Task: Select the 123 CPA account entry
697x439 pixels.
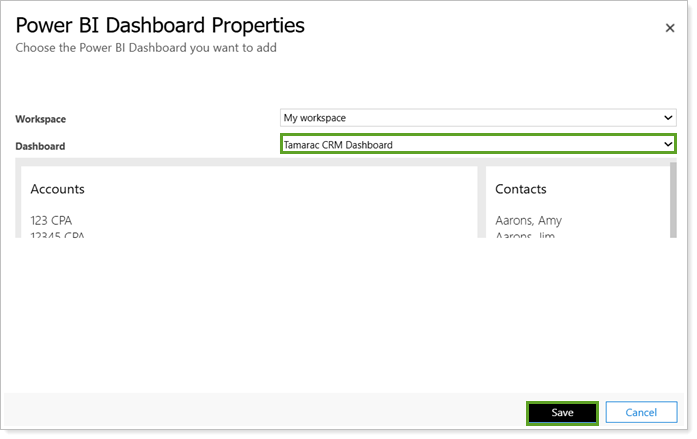Action: coord(51,220)
